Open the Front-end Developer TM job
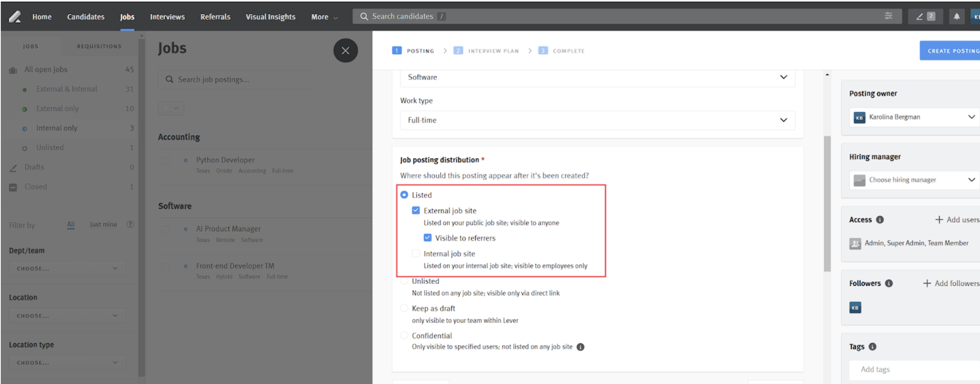The height and width of the screenshot is (384, 980). click(x=235, y=266)
